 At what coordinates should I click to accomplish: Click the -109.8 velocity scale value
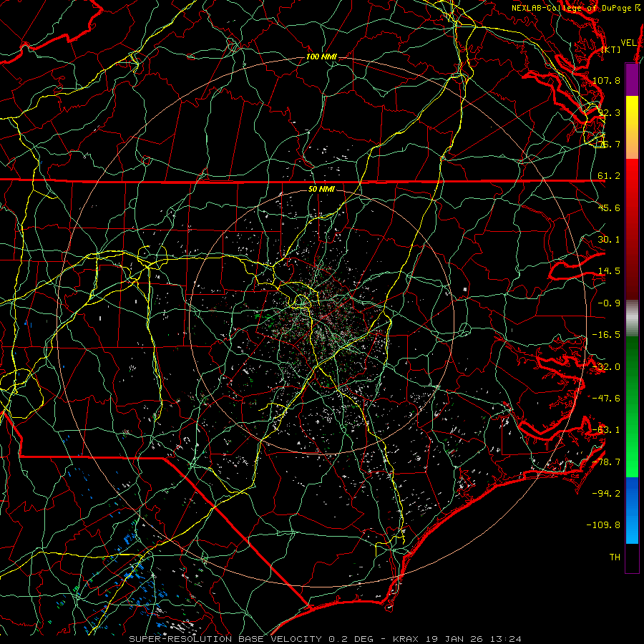pos(603,525)
